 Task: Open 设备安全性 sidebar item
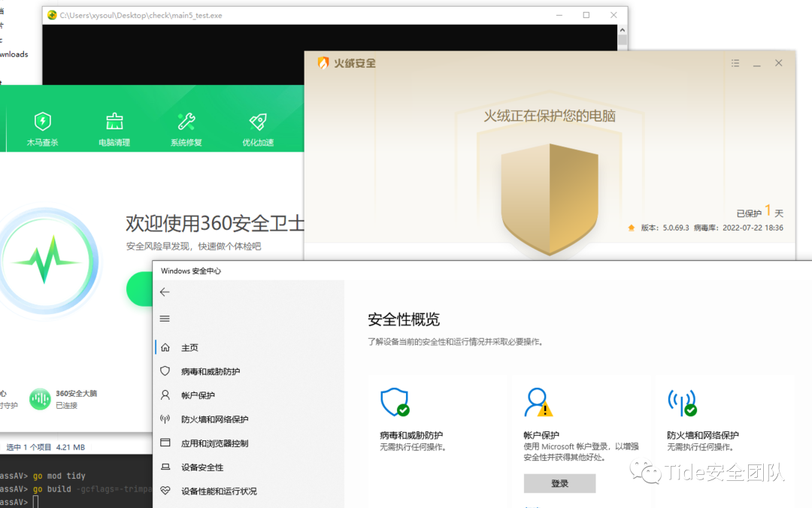click(250, 467)
